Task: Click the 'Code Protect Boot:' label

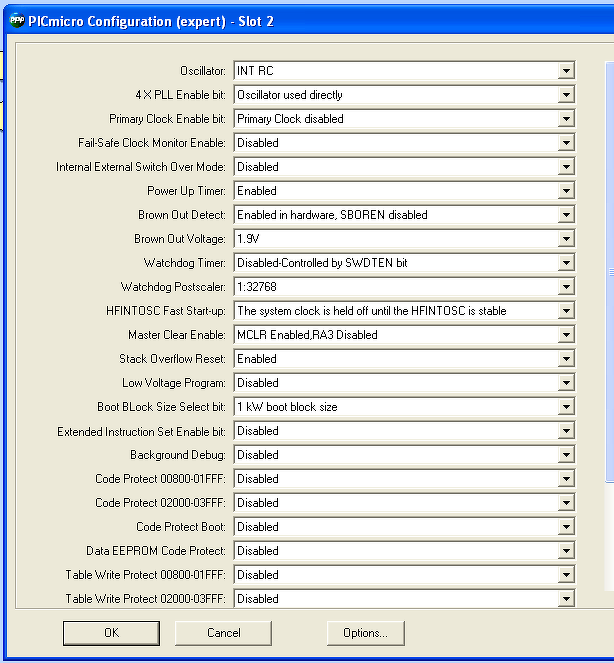Action: click(181, 527)
